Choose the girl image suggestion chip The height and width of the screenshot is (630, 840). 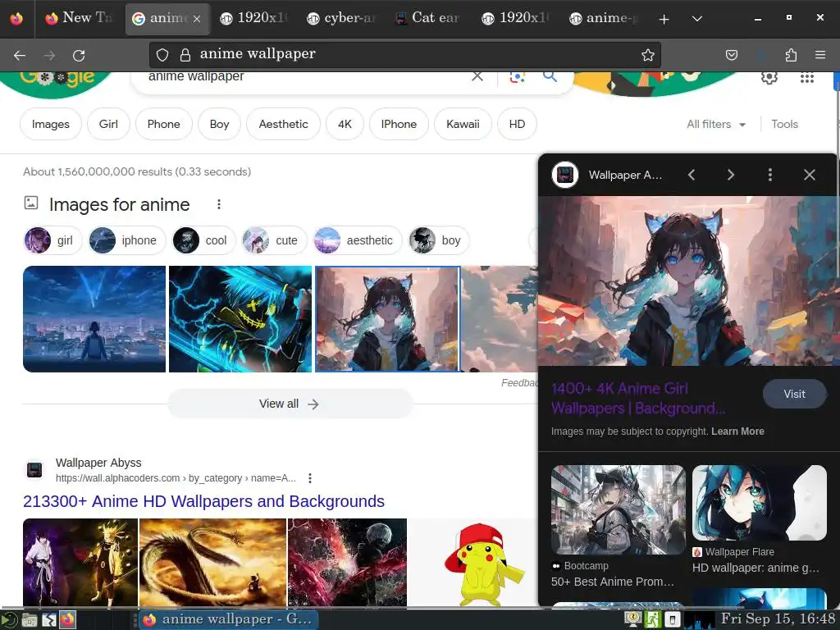click(x=52, y=240)
